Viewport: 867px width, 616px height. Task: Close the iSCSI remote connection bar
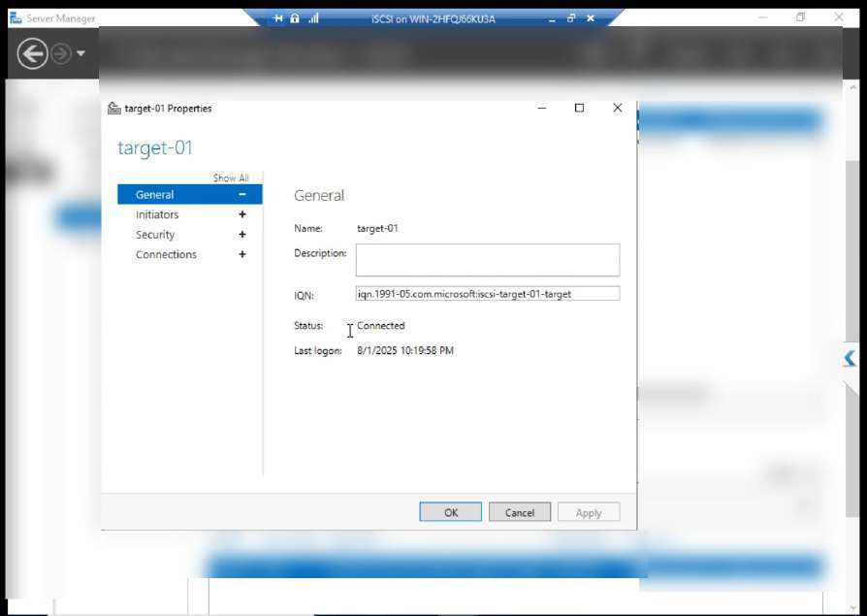[x=591, y=18]
